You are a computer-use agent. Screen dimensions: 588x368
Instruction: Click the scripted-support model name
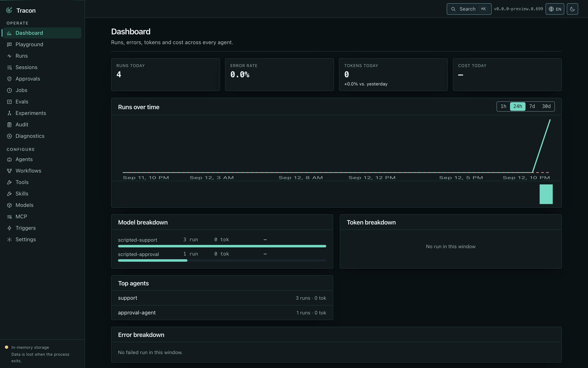138,240
